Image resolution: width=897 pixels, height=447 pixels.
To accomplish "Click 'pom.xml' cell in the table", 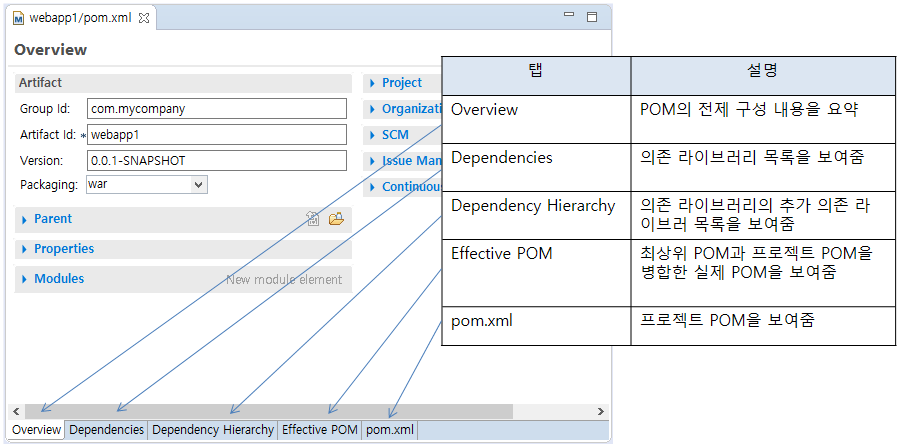I will 537,326.
